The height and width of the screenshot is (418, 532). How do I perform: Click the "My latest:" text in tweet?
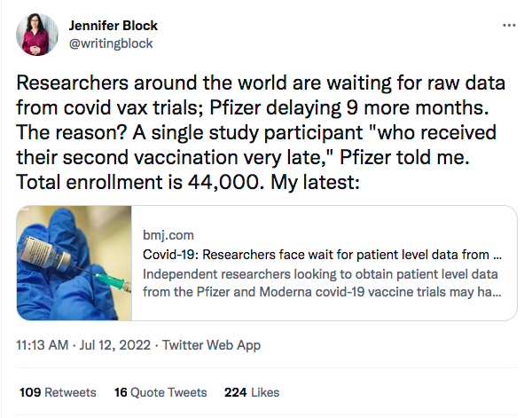click(315, 182)
